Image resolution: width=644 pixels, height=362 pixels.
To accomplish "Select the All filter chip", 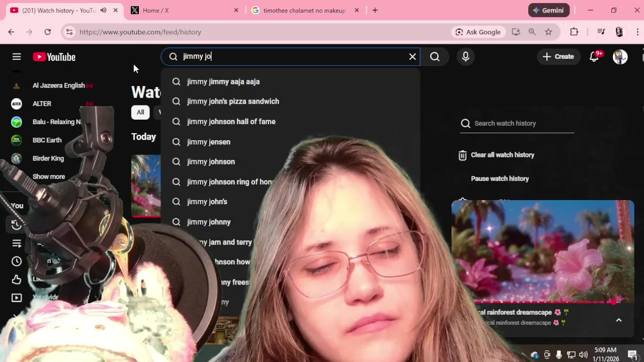I will (x=140, y=112).
